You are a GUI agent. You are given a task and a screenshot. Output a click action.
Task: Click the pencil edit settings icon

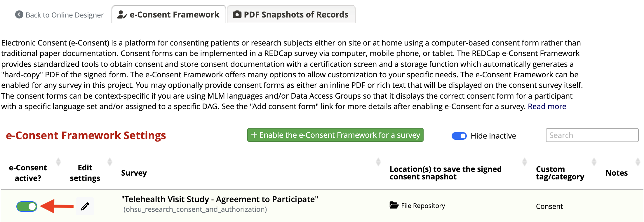pos(85,207)
